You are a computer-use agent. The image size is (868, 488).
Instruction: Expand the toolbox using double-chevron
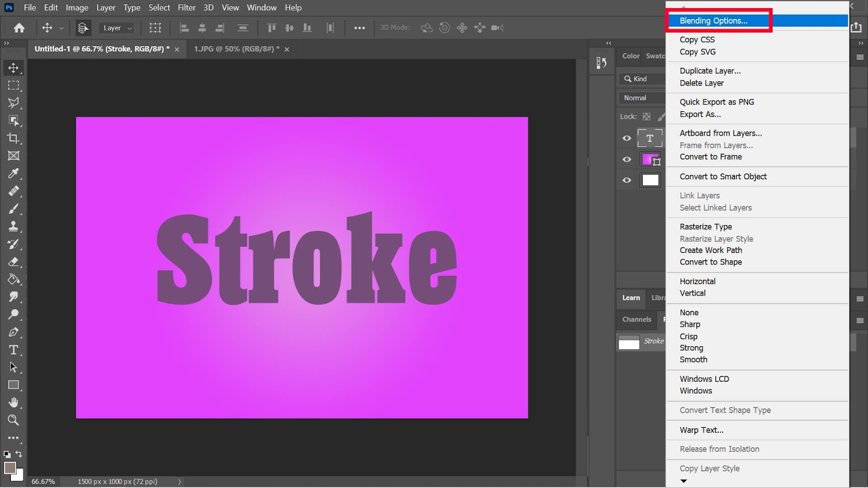pos(7,43)
